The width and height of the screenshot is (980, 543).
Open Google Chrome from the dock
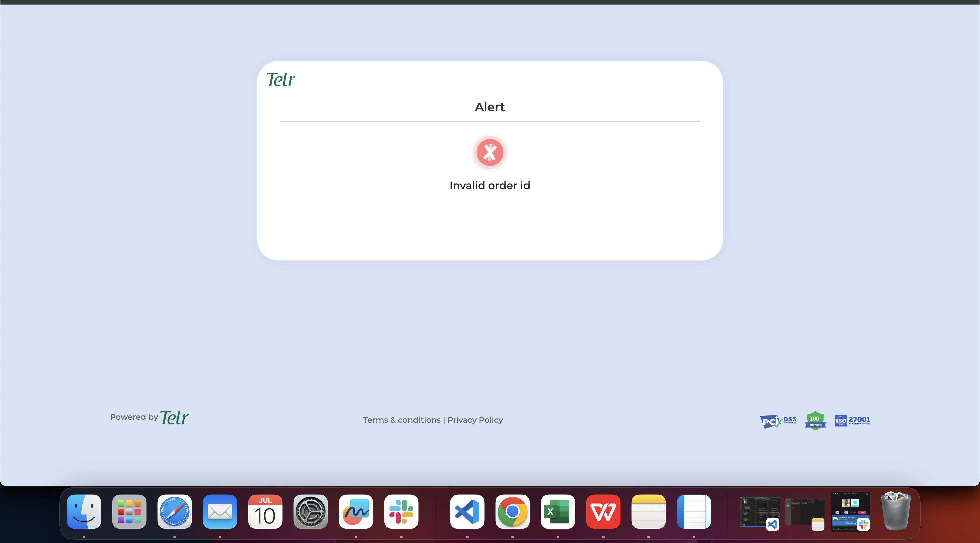(x=512, y=511)
